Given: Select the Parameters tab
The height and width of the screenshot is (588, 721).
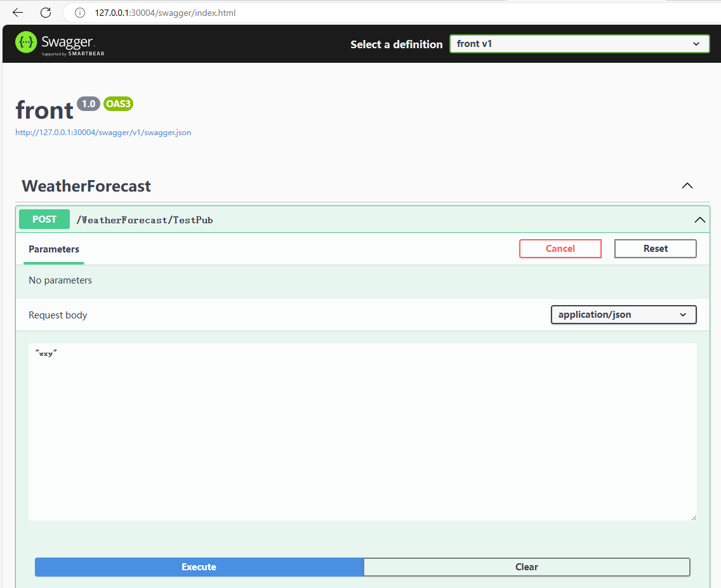Looking at the screenshot, I should click(54, 249).
